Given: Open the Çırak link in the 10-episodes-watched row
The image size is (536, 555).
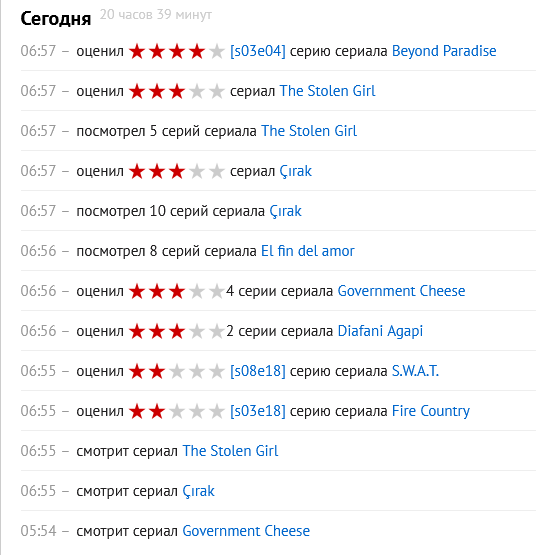Looking at the screenshot, I should click(x=285, y=212).
